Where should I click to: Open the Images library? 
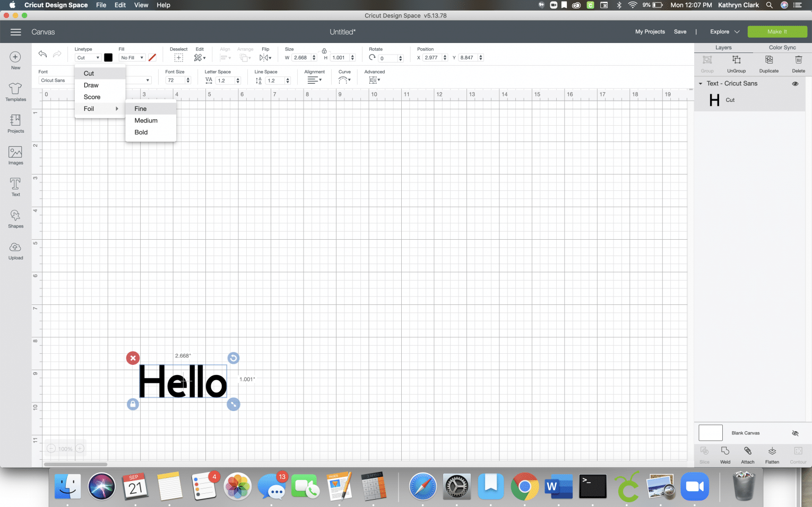click(x=15, y=152)
